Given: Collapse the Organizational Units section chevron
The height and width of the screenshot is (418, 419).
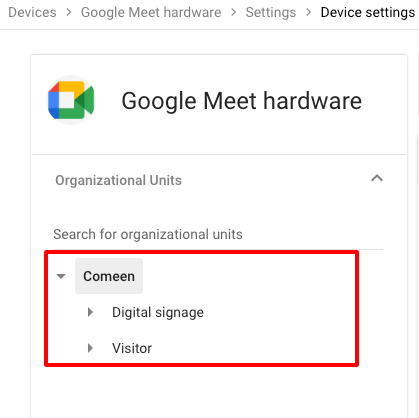Looking at the screenshot, I should [x=377, y=178].
